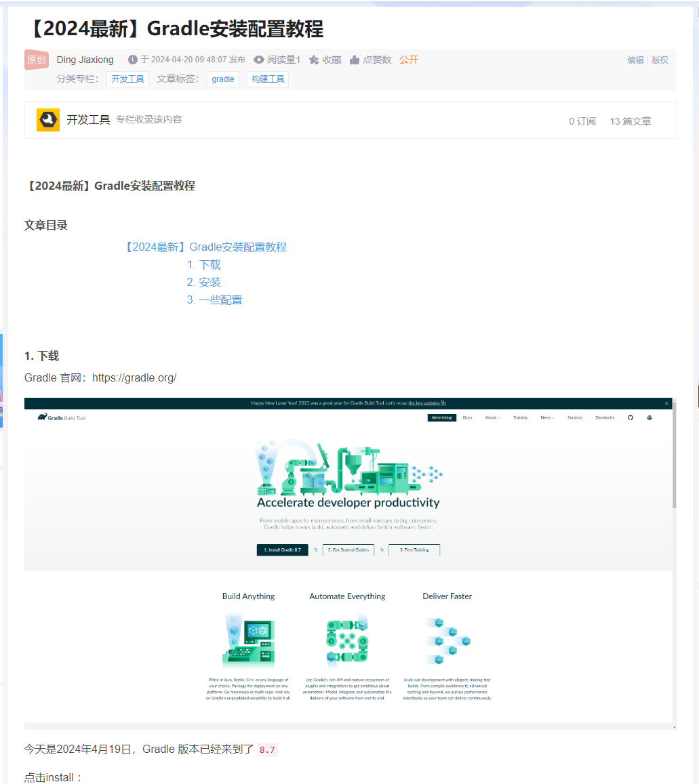
Task: Click the Automate Everything heading
Action: coord(347,596)
